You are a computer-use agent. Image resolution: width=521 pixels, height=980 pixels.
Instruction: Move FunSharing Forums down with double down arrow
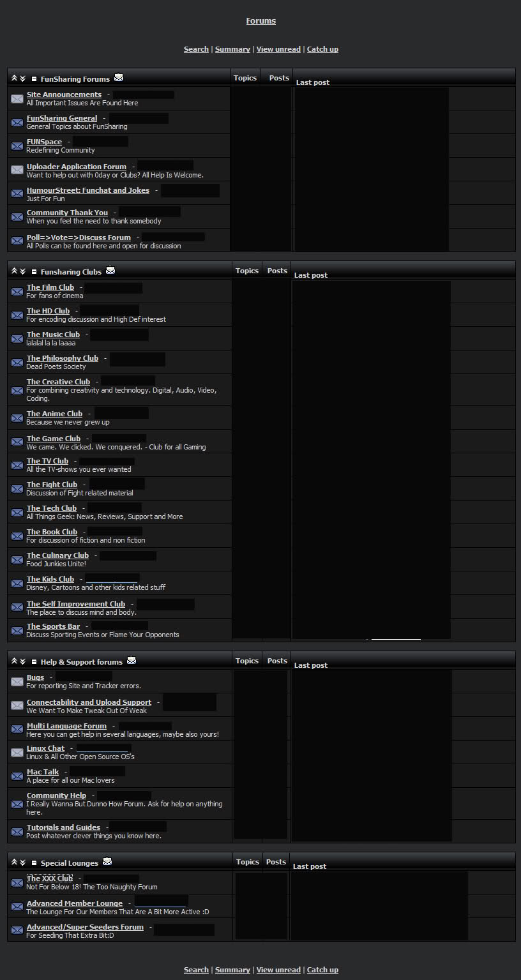(22, 79)
